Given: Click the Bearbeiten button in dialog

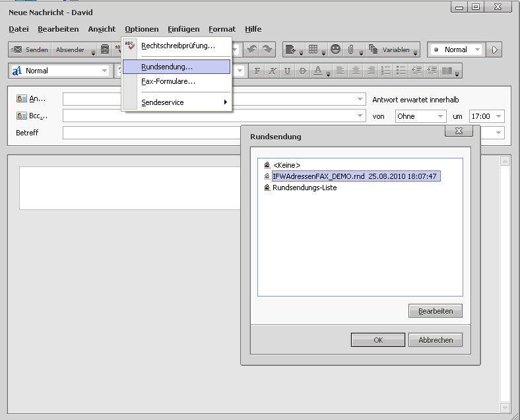Looking at the screenshot, I should click(436, 310).
